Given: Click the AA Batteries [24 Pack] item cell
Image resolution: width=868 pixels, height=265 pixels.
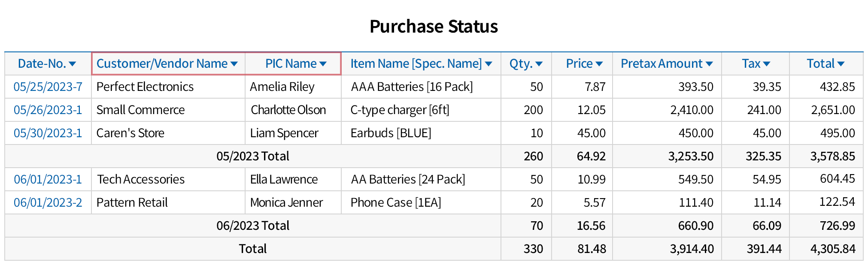Looking at the screenshot, I should pyautogui.click(x=408, y=180).
